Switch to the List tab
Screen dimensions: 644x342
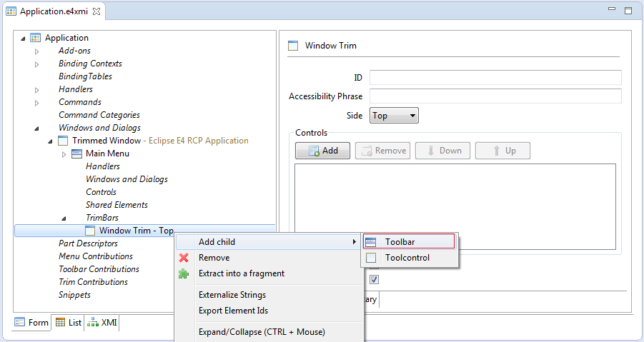coord(68,322)
